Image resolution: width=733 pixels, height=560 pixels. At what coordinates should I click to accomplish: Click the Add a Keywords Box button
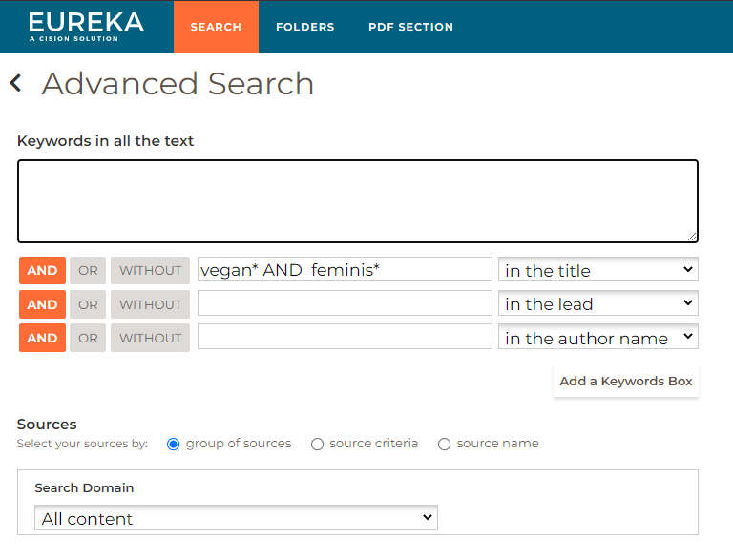[x=626, y=381]
